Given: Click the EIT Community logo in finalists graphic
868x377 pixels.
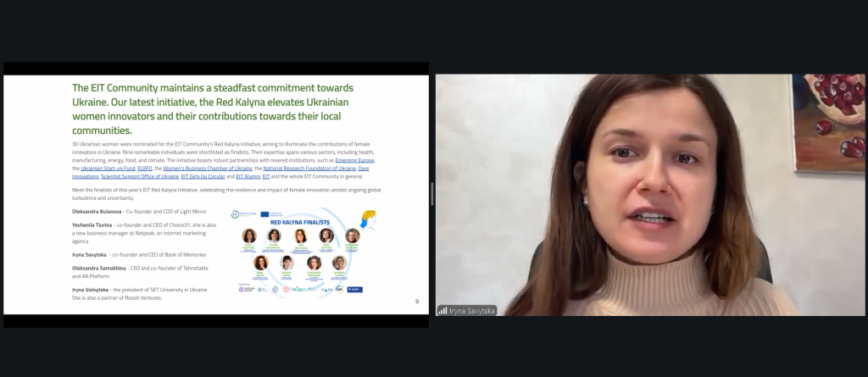Looking at the screenshot, I should [243, 214].
